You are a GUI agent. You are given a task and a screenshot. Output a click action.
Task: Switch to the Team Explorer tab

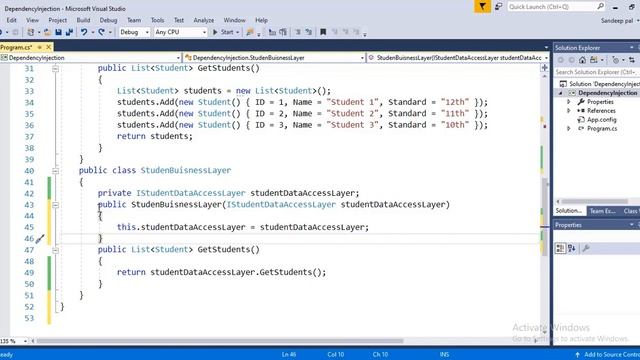coord(602,211)
